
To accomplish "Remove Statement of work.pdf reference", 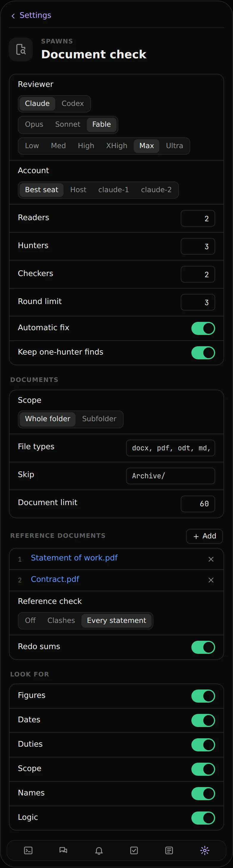I will tap(211, 559).
